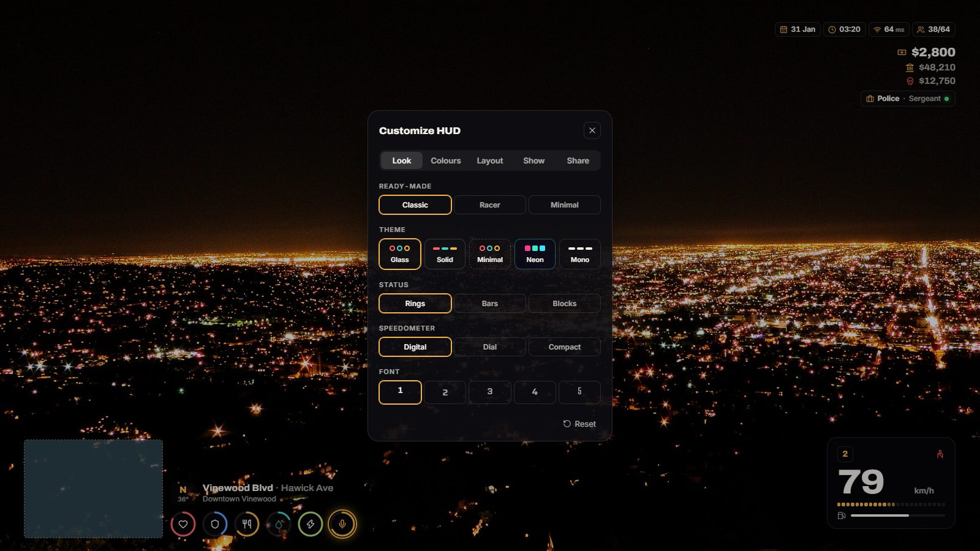Click the Police Sergeant job badge

click(x=908, y=99)
